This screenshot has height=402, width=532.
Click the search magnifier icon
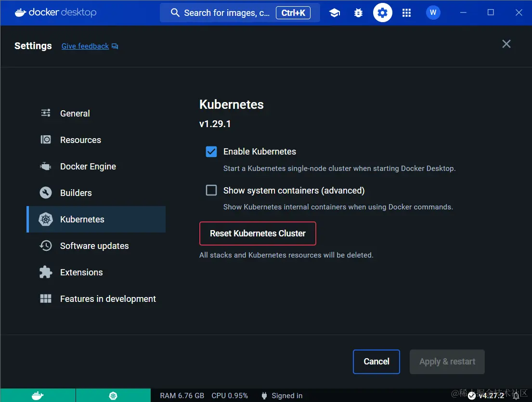click(x=175, y=13)
